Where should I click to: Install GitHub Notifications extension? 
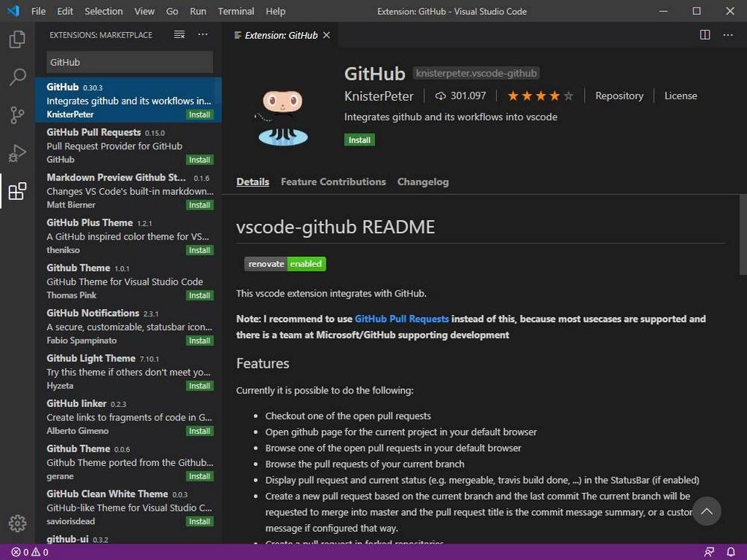coord(199,341)
